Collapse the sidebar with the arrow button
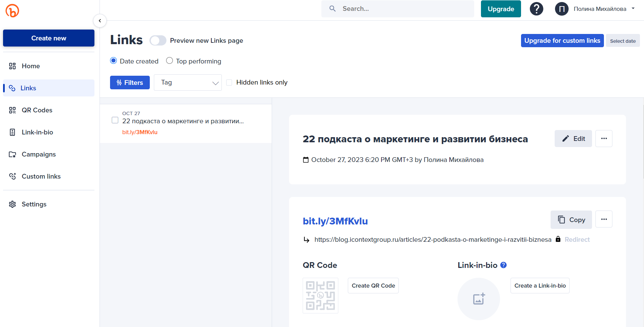This screenshot has width=644, height=327. point(100,21)
